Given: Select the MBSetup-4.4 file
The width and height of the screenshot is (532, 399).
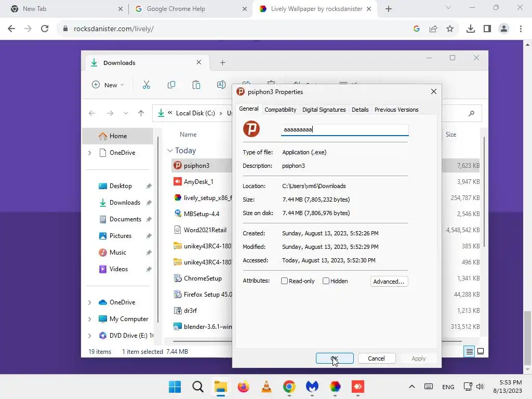Looking at the screenshot, I should coord(202,214).
